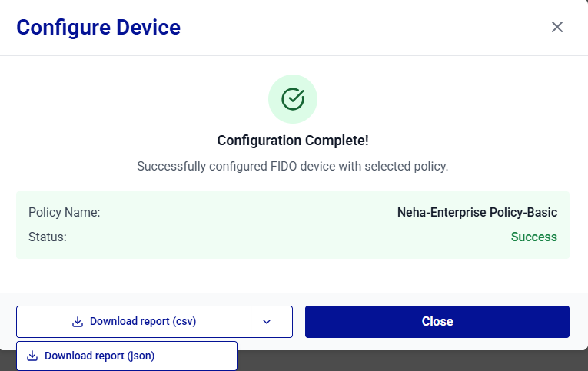Click the Configuration Complete! heading

[x=292, y=141]
